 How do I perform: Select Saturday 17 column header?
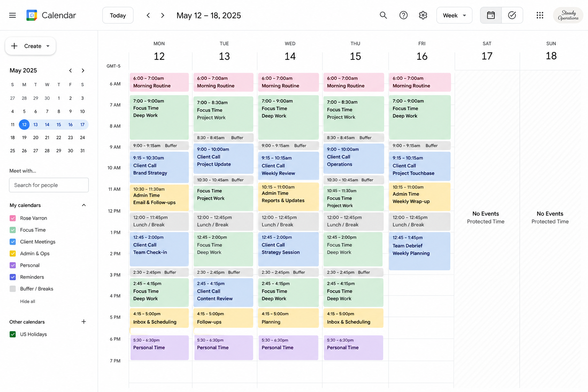[x=487, y=52]
